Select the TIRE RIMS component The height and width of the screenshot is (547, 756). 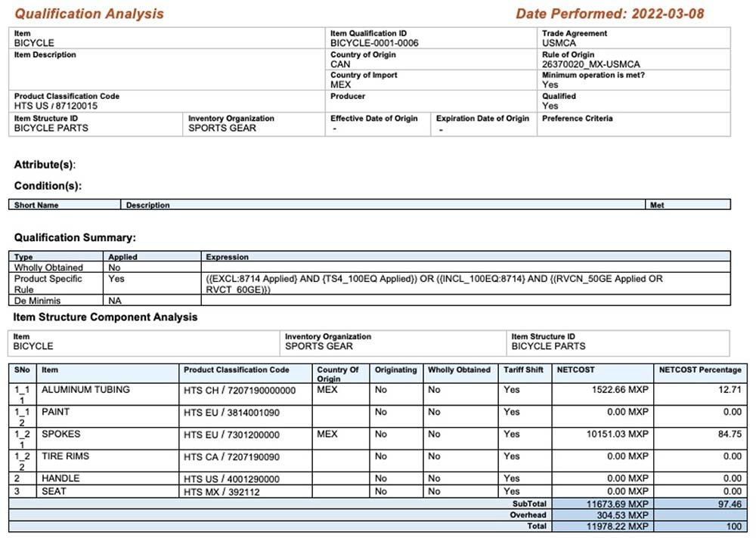tap(66, 456)
